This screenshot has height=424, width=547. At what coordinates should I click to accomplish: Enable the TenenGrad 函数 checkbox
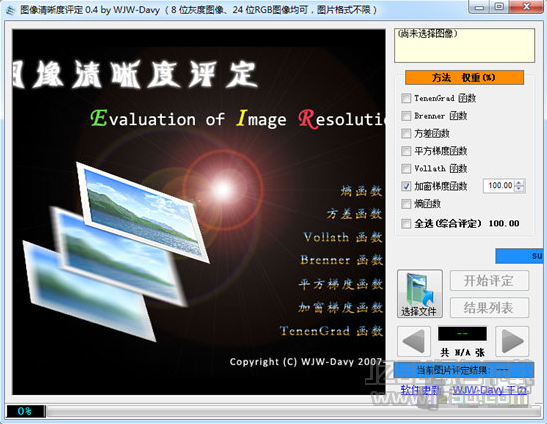406,98
